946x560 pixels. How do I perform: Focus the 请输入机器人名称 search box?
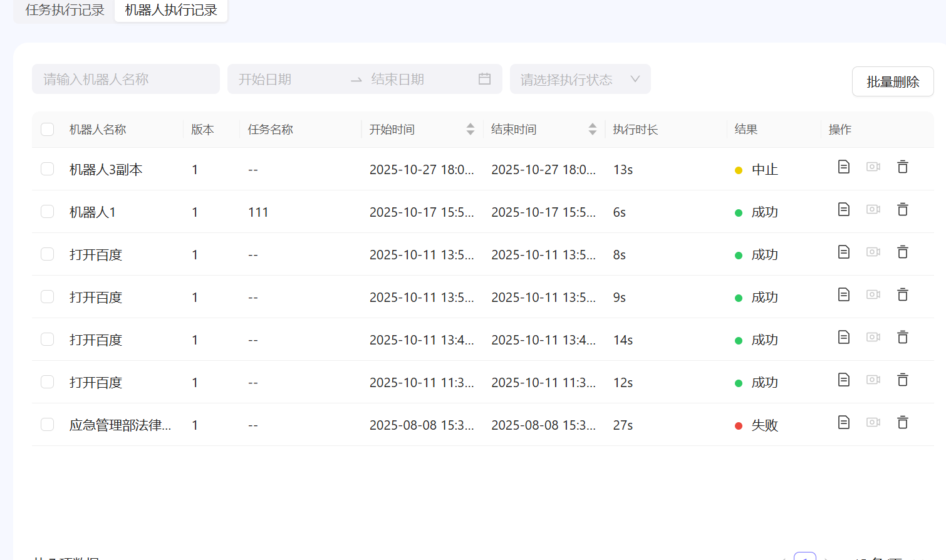(x=125, y=80)
